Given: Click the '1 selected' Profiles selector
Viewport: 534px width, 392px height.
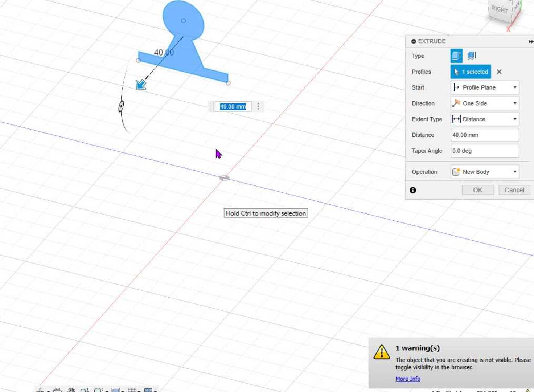Looking at the screenshot, I should (471, 72).
